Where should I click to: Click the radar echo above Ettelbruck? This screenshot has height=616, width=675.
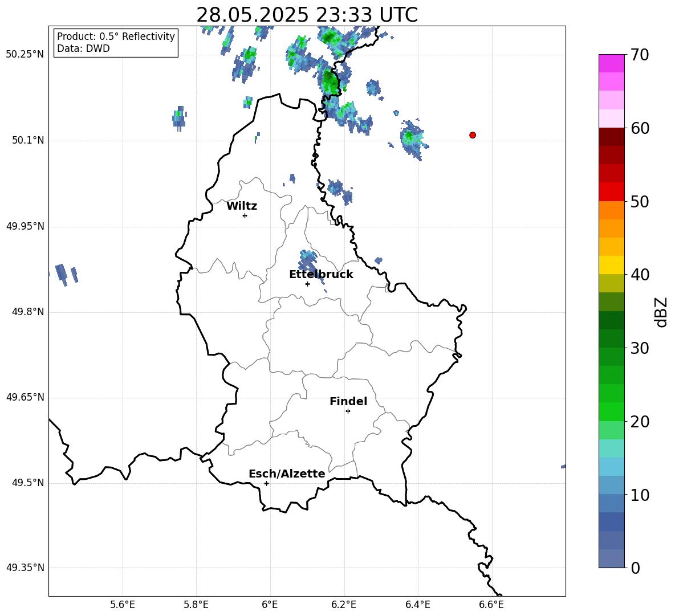[x=309, y=262]
